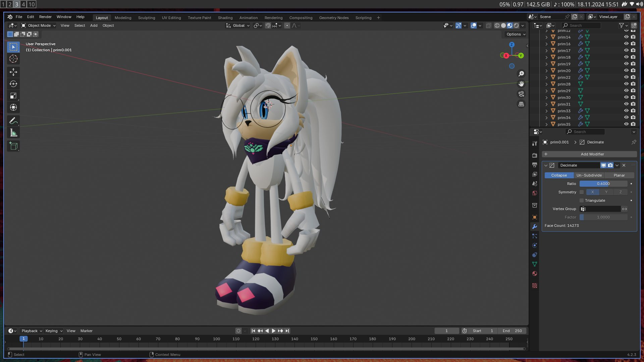The image size is (644, 362).
Task: Toggle Decimate modifier viewport display
Action: click(x=603, y=165)
